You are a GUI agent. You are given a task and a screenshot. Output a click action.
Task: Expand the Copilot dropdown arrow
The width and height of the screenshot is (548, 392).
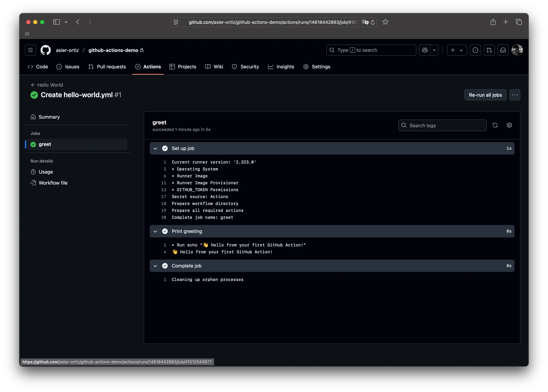434,50
